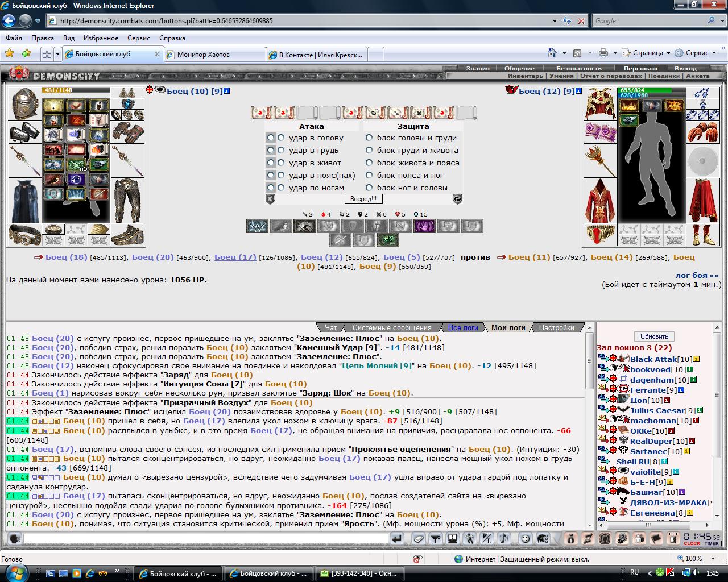Viewport: 728px width, 582px height.
Task: Click the chat message input field
Action: [205, 539]
